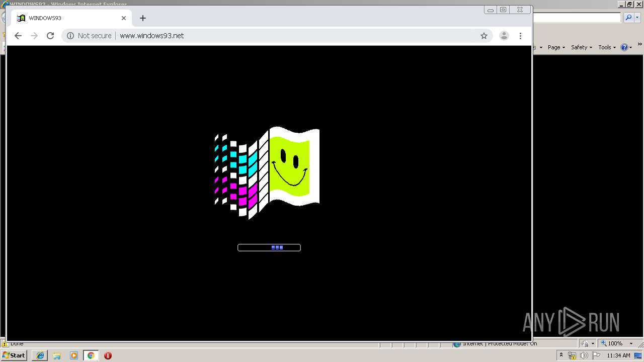Viewport: 644px width, 362px height.
Task: Bookmark this page with the star icon
Action: (x=484, y=36)
